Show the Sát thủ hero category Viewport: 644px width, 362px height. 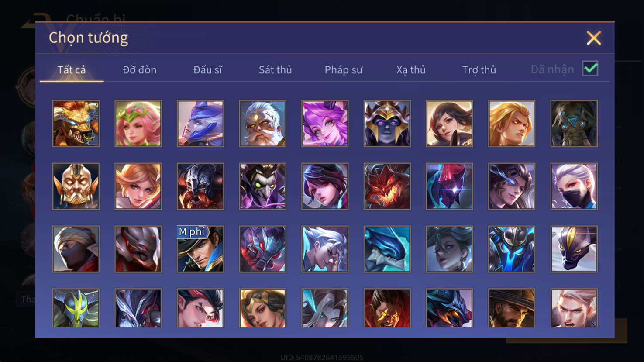275,70
